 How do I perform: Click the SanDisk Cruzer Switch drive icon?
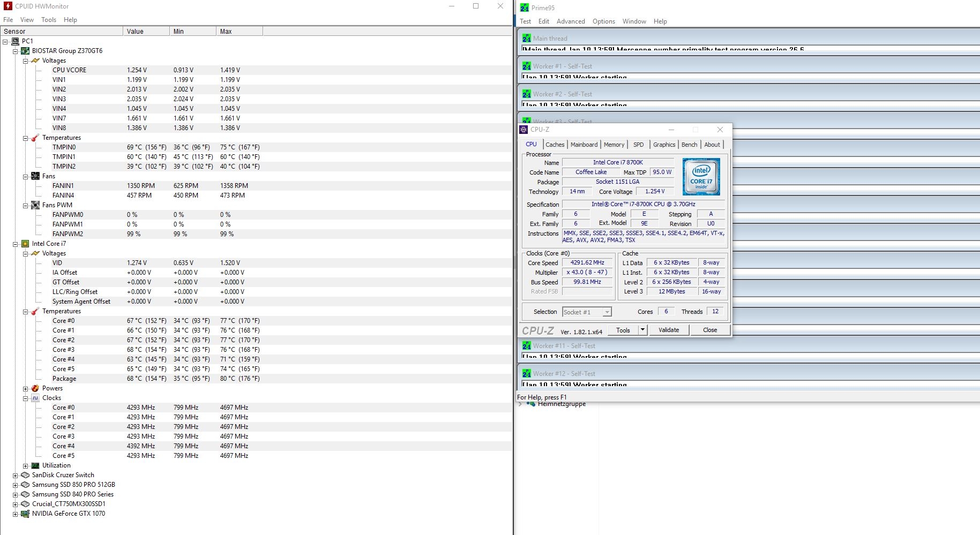pos(25,475)
